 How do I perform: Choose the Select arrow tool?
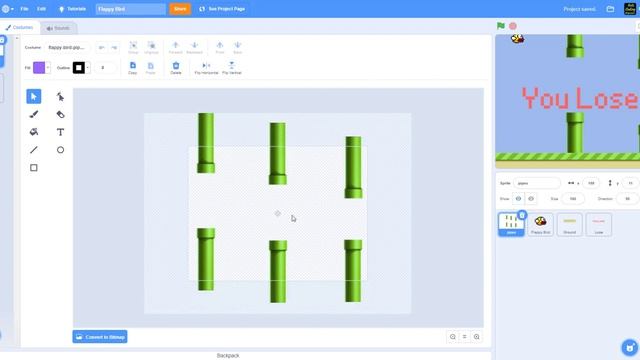[33, 96]
